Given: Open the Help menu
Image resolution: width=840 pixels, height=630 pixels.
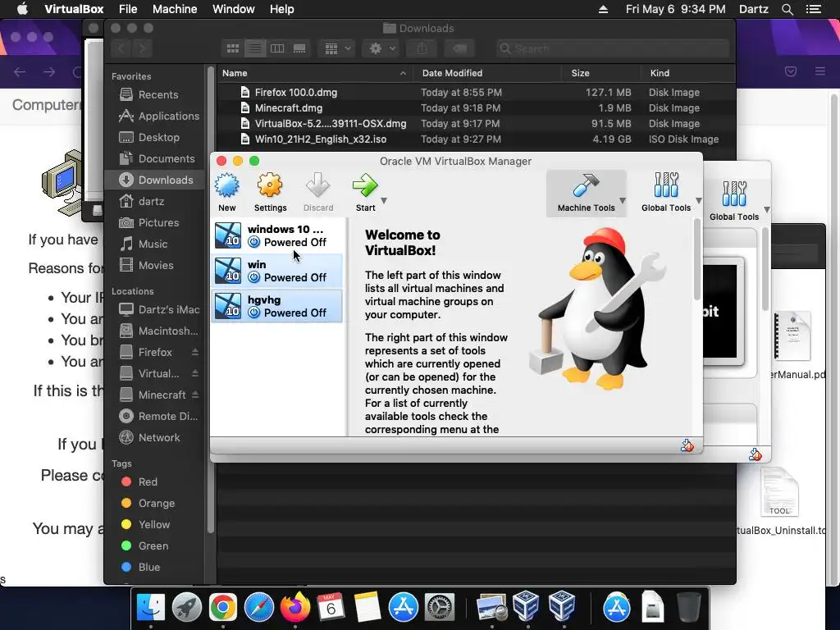Looking at the screenshot, I should coord(282,9).
